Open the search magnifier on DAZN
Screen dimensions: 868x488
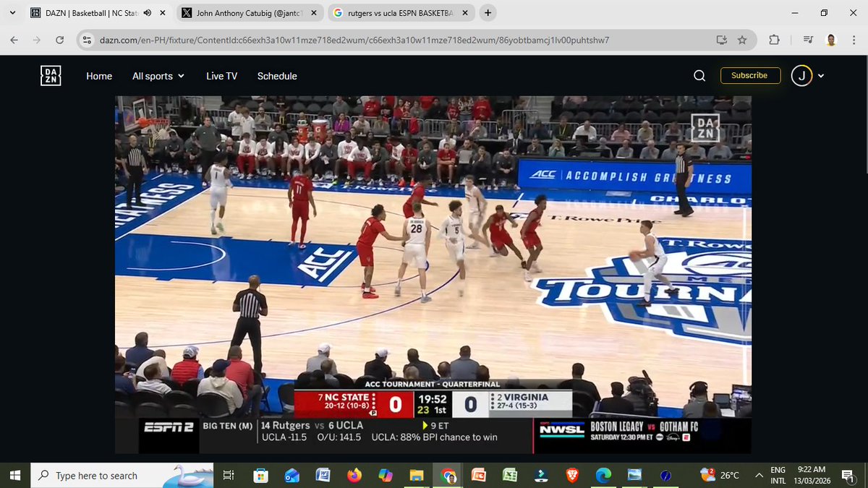click(699, 76)
